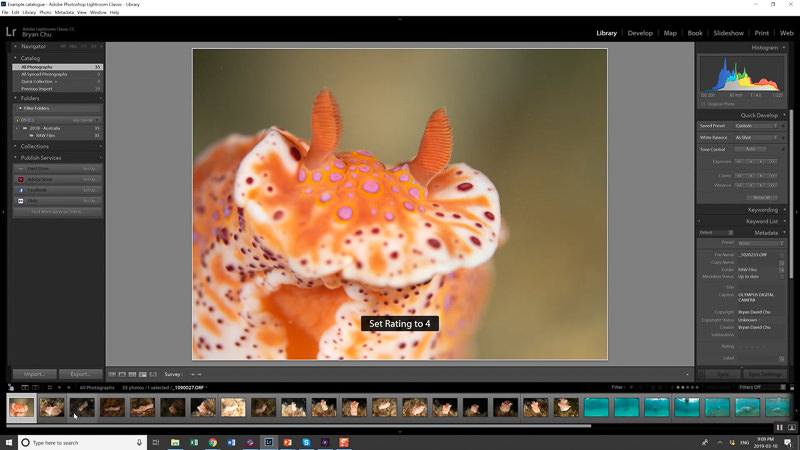Open Lightroom from the Windows taskbar
The width and height of the screenshot is (800, 450).
point(269,442)
